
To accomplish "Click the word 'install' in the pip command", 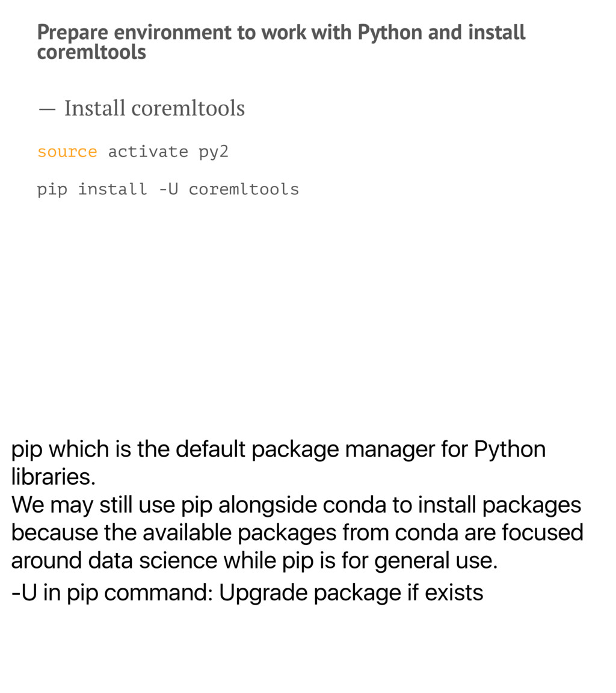I will (112, 189).
